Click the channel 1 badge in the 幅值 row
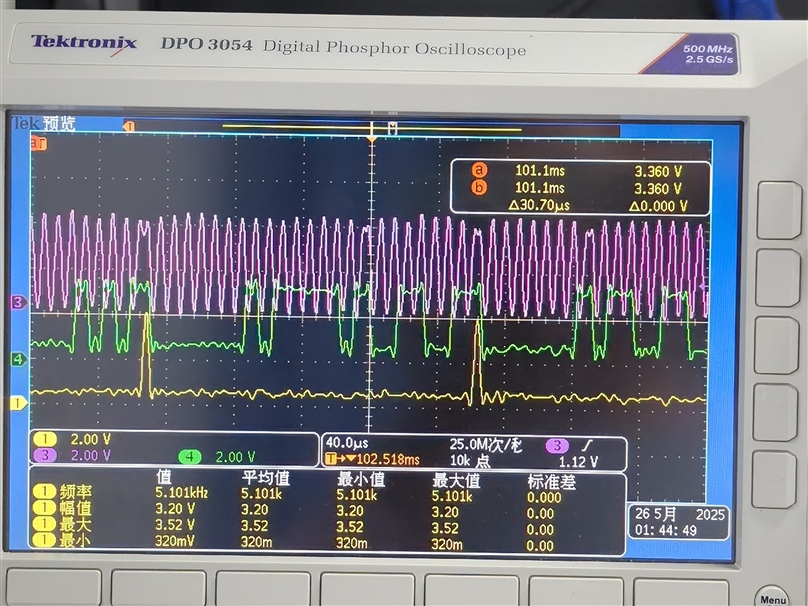 [44, 508]
